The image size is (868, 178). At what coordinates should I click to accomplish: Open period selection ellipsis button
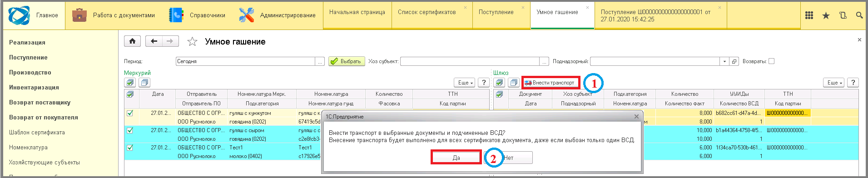[320, 61]
